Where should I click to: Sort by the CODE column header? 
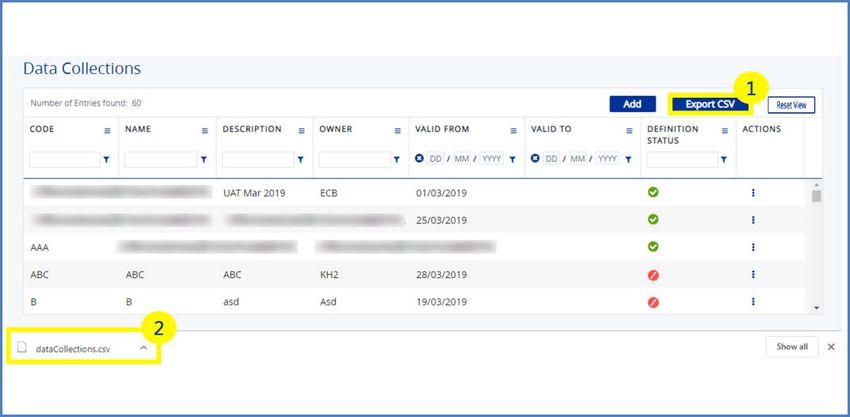[x=42, y=129]
